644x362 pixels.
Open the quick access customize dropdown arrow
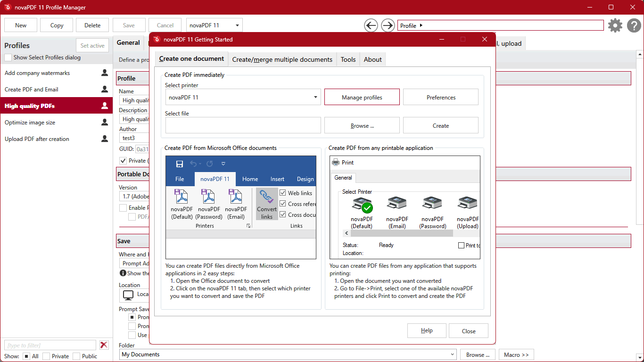pos(223,164)
